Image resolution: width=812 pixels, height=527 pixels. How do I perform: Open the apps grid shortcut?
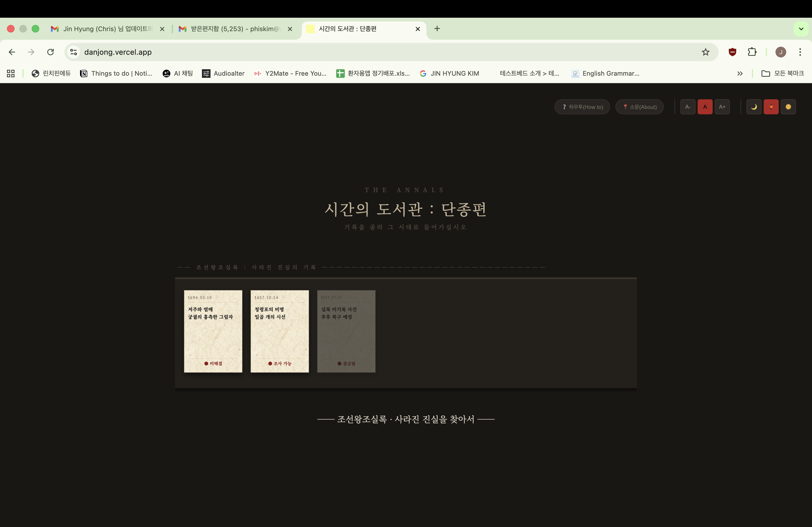click(11, 73)
